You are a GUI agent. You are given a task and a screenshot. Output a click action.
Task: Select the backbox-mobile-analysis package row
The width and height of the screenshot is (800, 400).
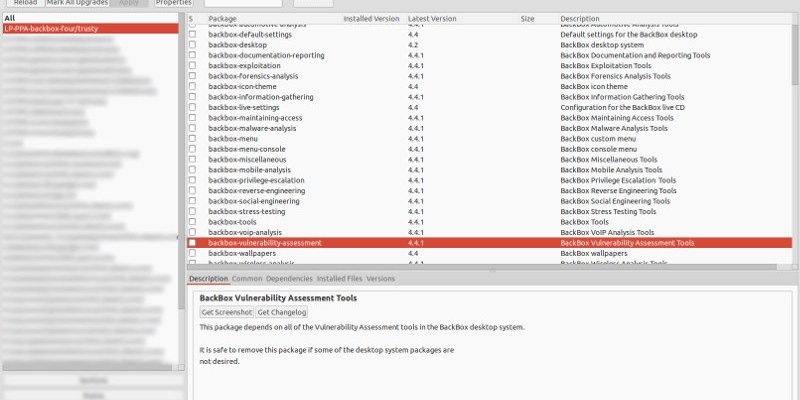(x=490, y=170)
